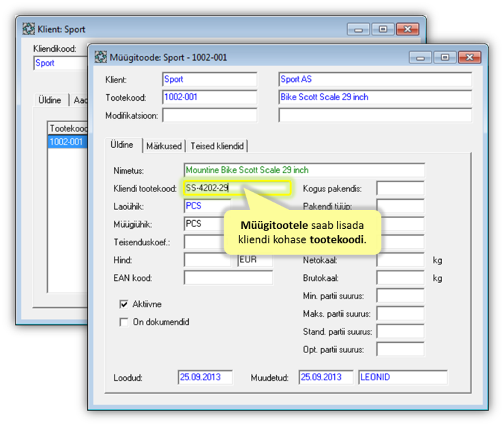Maximize the Müügitoode window

point(445,57)
